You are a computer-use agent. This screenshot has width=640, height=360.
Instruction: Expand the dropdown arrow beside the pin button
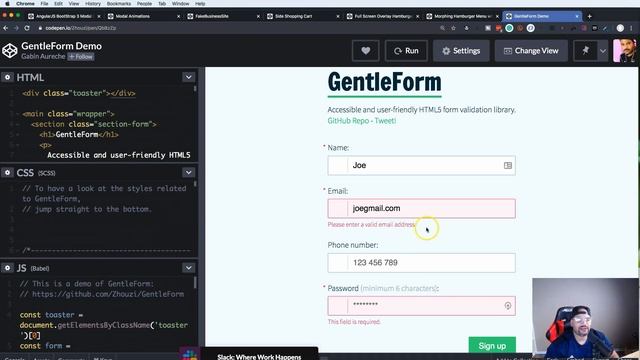click(603, 51)
